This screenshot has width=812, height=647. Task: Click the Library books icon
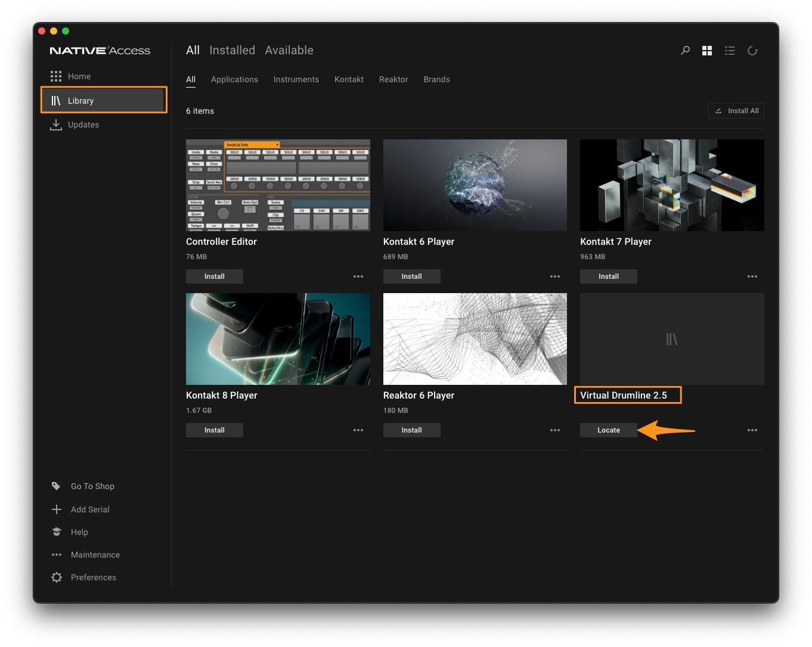56,101
